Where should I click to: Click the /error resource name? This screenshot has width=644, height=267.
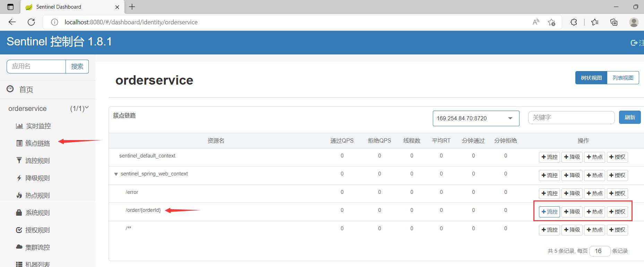pyautogui.click(x=132, y=192)
